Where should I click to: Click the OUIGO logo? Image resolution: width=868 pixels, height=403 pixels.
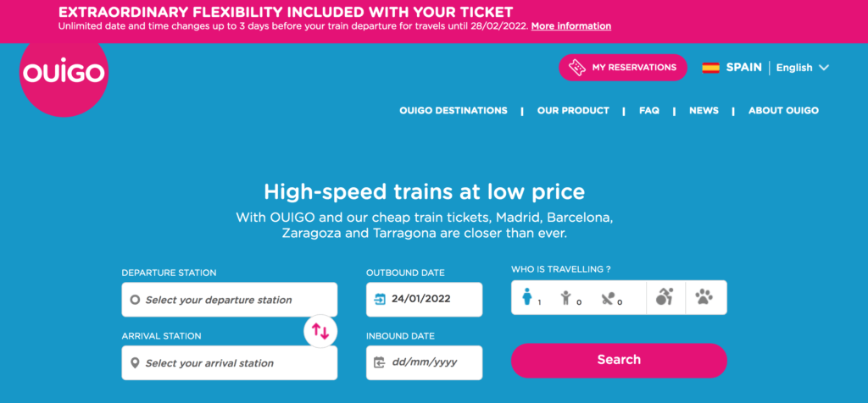[x=64, y=75]
